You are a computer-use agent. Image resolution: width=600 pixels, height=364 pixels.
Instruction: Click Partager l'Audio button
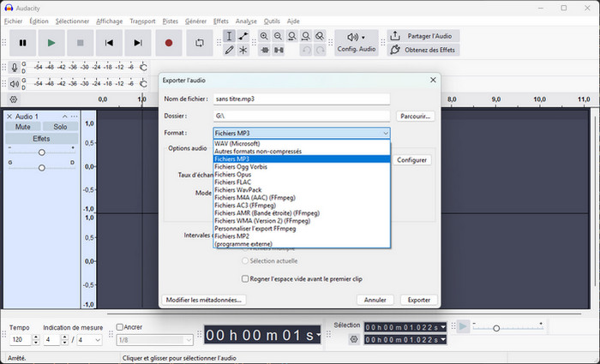pos(423,36)
